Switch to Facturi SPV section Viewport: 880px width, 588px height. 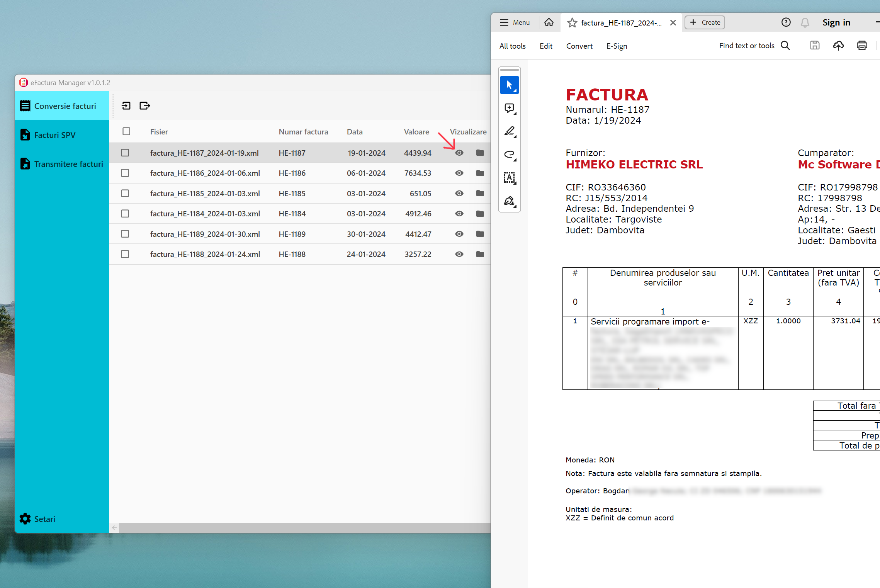pos(54,135)
